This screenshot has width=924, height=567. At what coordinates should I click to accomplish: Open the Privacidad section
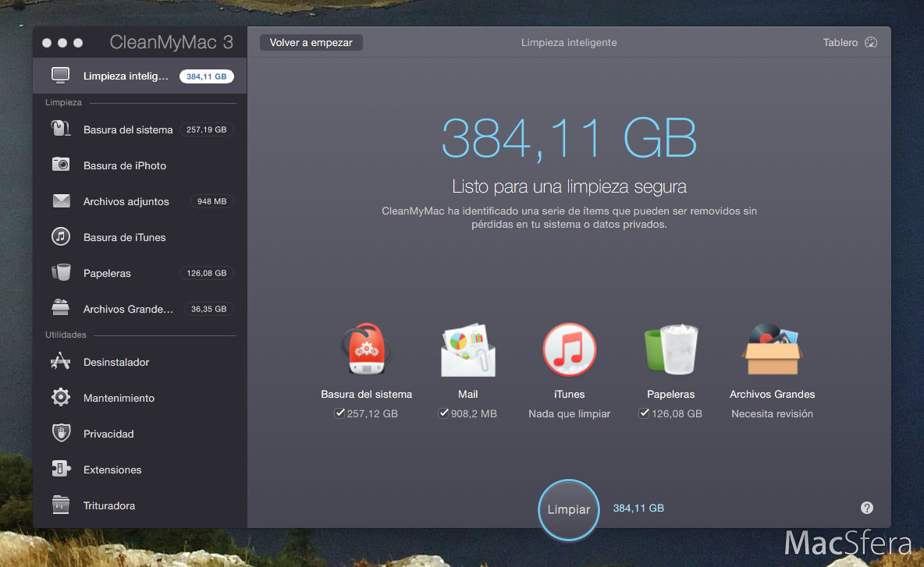click(108, 434)
